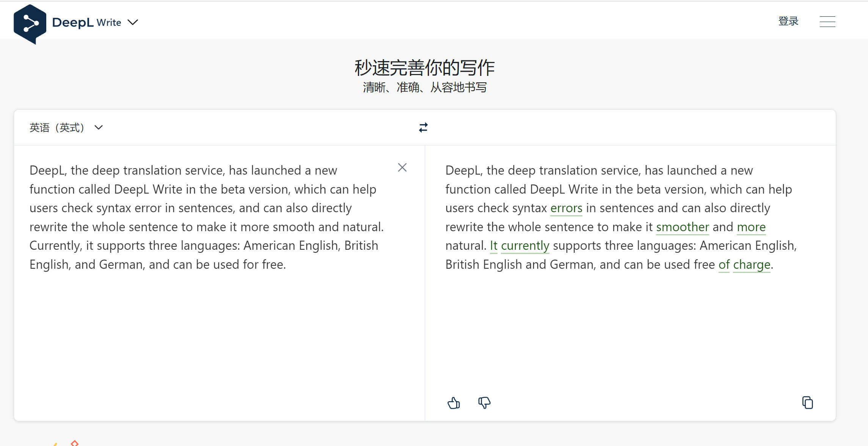Click the underlined word "of"
The width and height of the screenshot is (868, 446).
pyautogui.click(x=724, y=265)
